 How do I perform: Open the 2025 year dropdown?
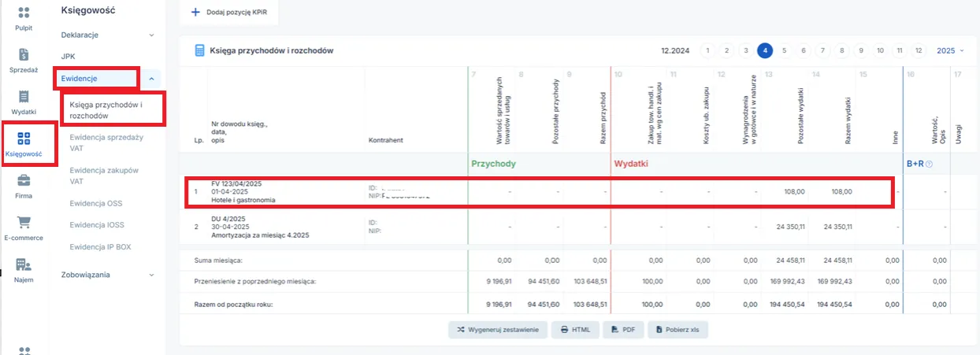[x=950, y=50]
